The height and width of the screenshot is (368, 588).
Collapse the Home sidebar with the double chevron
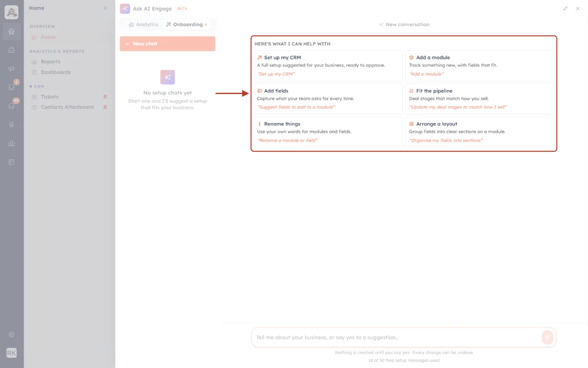coord(105,8)
